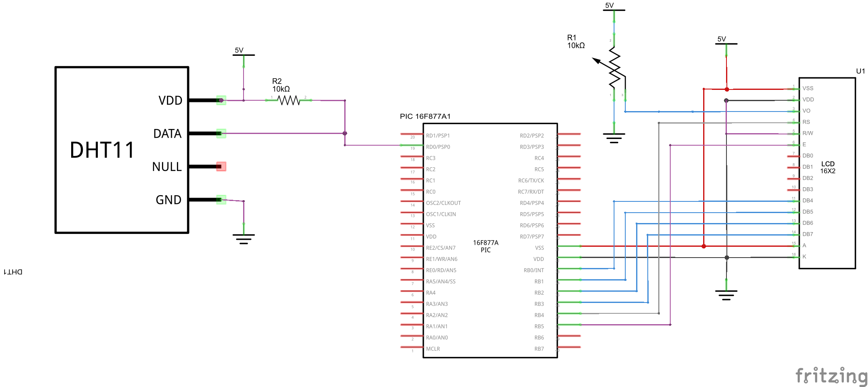Select the ground symbol below DHT11 GND
Viewport: 868px width, 387px height.
coord(244,235)
